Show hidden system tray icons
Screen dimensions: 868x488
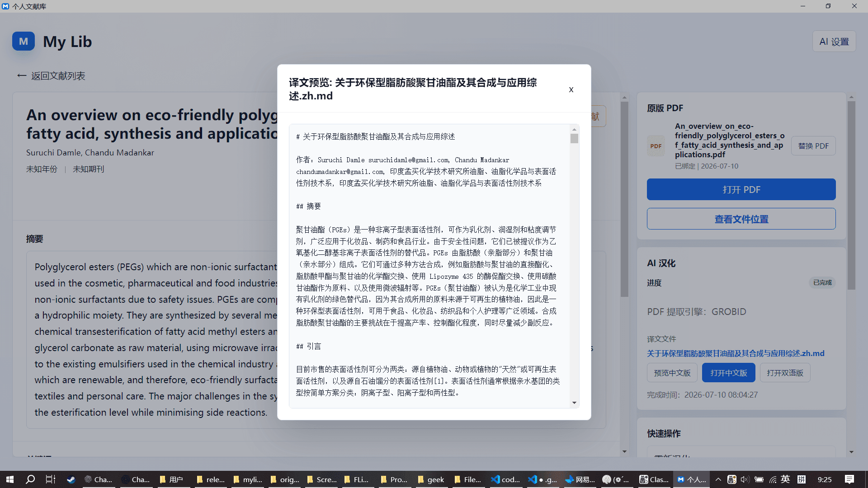coord(718,479)
